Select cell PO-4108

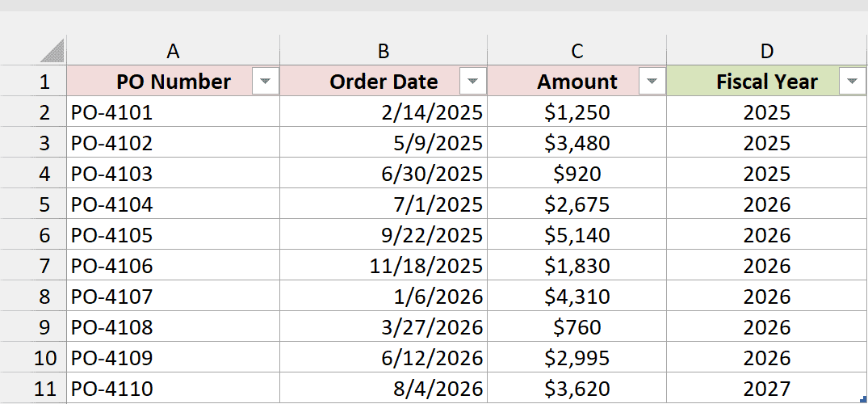pos(174,327)
